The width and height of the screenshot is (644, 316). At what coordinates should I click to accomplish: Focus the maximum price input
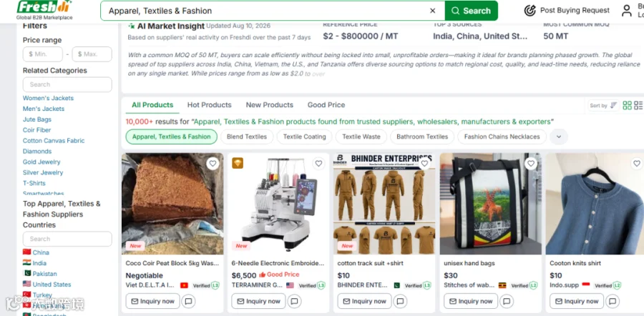pos(92,54)
